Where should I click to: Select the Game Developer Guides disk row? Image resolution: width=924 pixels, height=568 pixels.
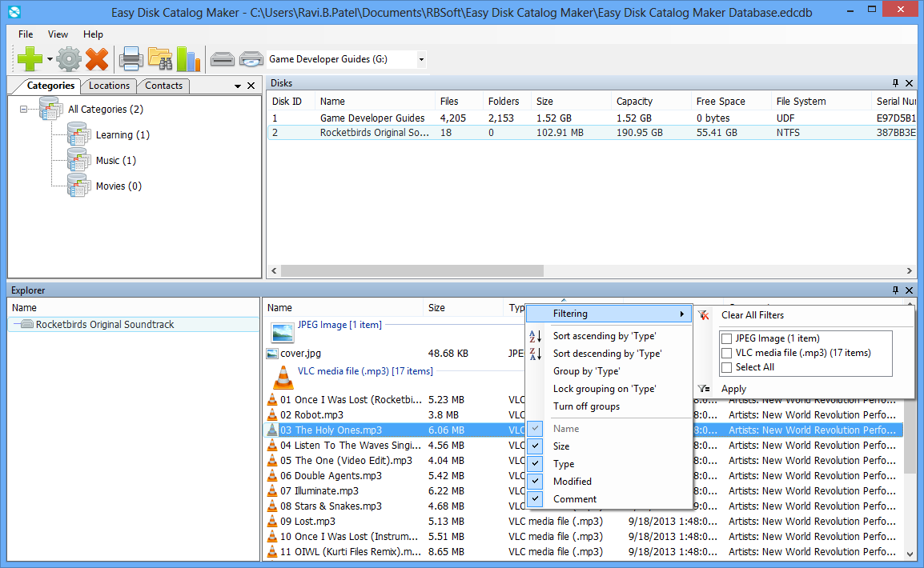(x=592, y=118)
